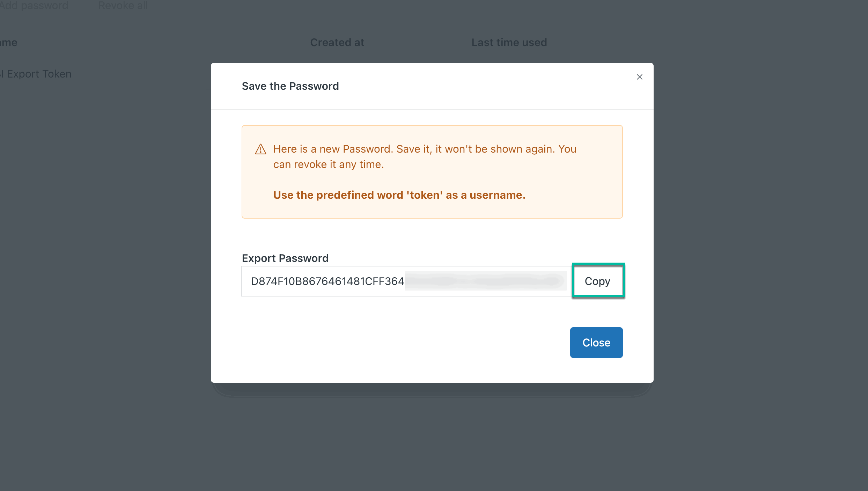Image resolution: width=868 pixels, height=491 pixels.
Task: Select the Last time used column header
Action: point(509,43)
